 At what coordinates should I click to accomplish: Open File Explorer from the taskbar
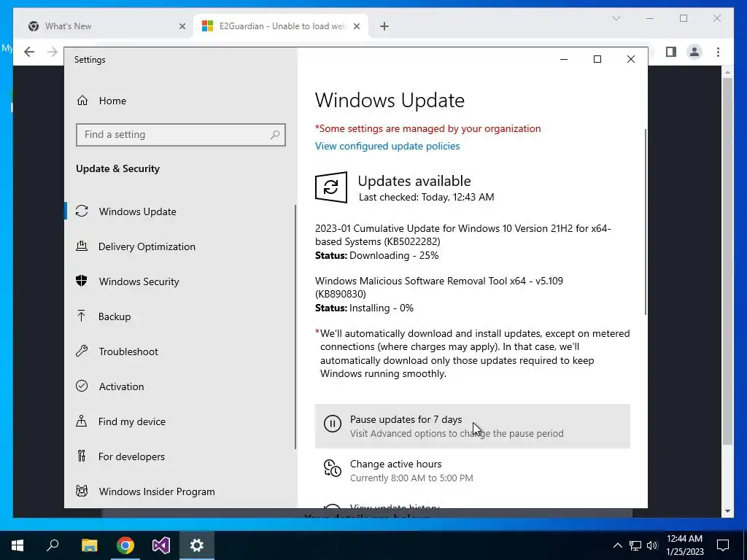click(x=89, y=545)
